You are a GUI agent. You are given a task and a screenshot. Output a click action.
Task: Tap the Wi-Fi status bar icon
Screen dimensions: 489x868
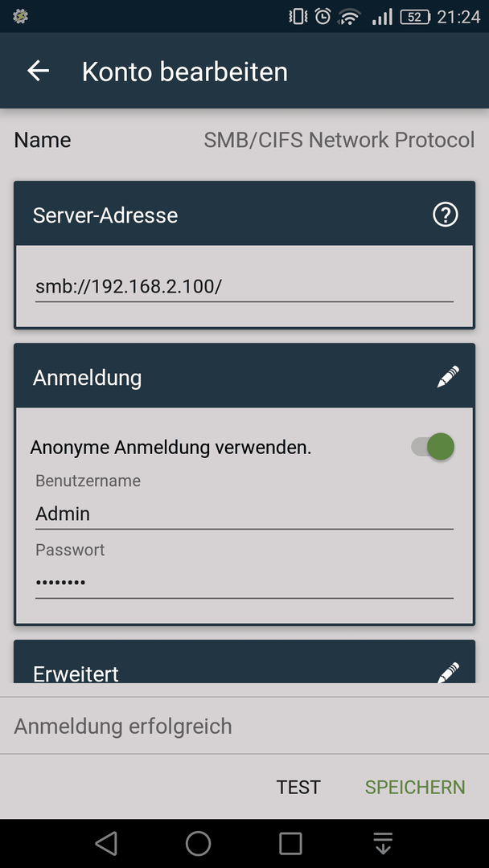tap(349, 17)
